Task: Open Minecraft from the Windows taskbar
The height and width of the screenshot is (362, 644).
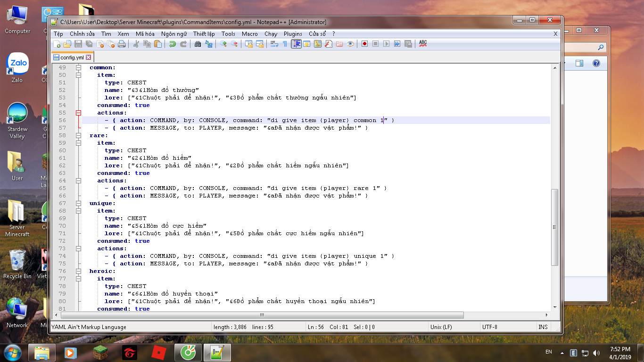Action: coord(99,352)
